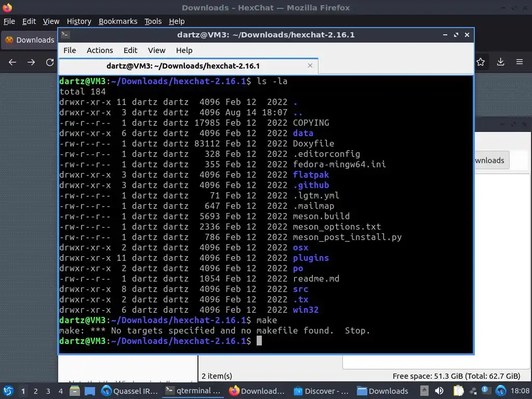Click 'No targets specified' make error line
The image size is (532, 399).
(x=215, y=330)
